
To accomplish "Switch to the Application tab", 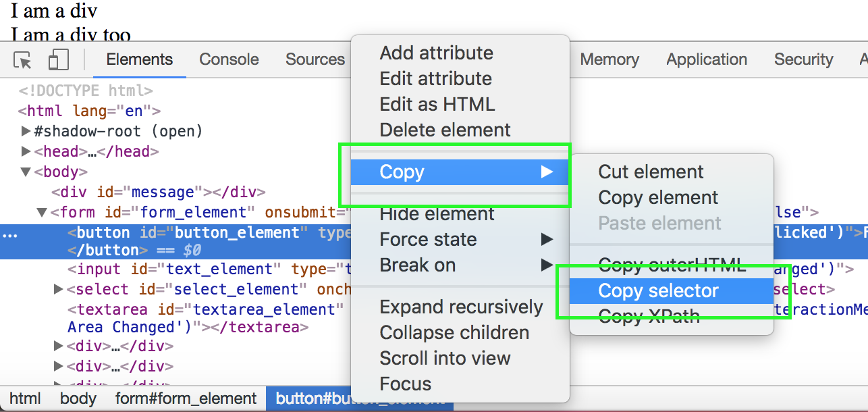I will coord(706,59).
